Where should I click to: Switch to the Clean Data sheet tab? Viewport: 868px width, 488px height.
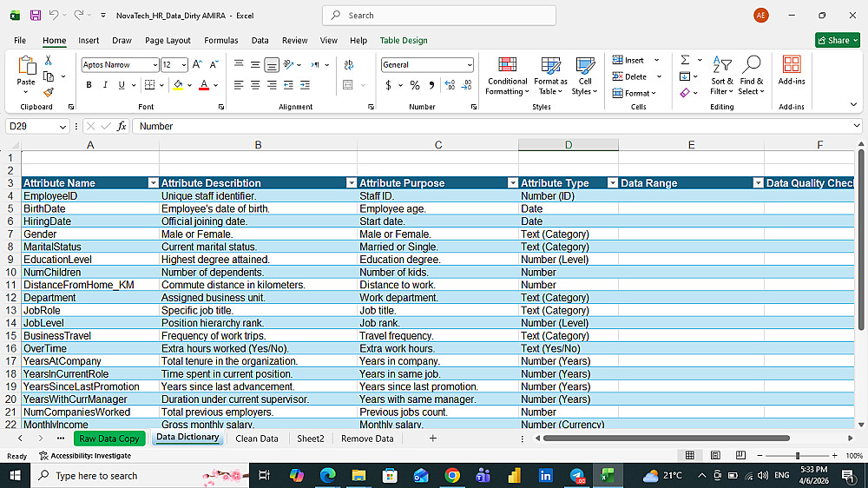(257, 439)
